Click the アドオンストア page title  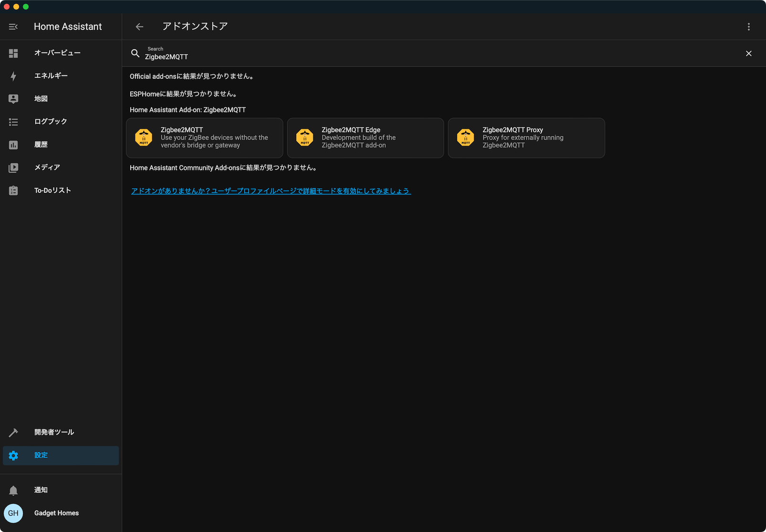tap(195, 26)
